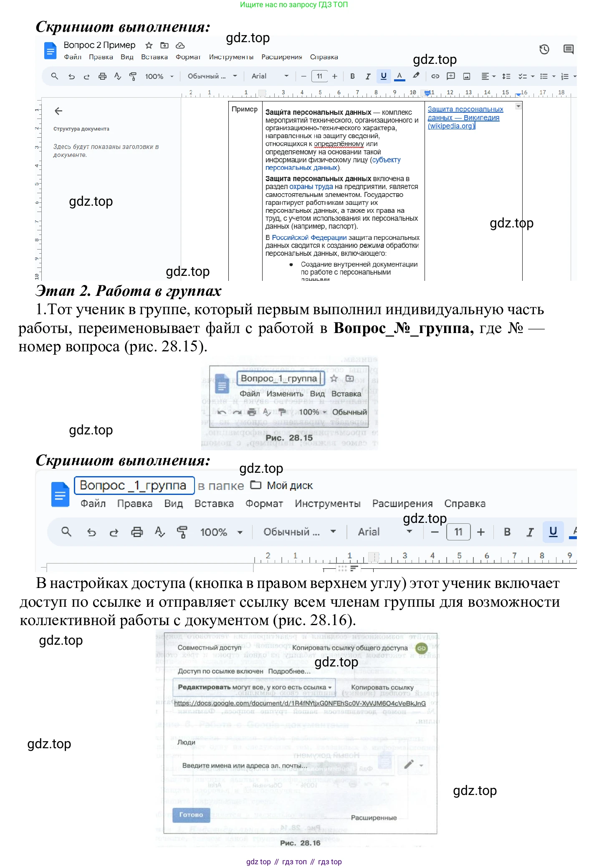Close the document outline with the back arrow
The height and width of the screenshot is (868, 589).
[58, 111]
